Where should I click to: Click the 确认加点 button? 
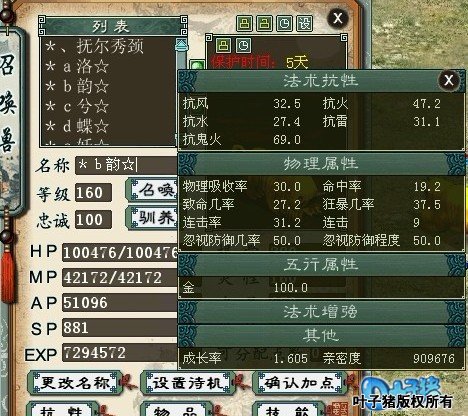pyautogui.click(x=300, y=383)
